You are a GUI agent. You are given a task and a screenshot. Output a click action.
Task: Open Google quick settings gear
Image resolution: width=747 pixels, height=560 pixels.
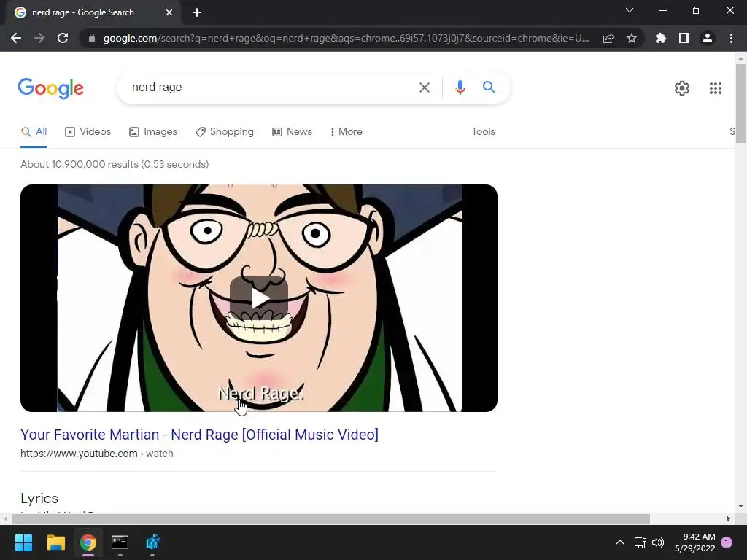[x=682, y=88]
